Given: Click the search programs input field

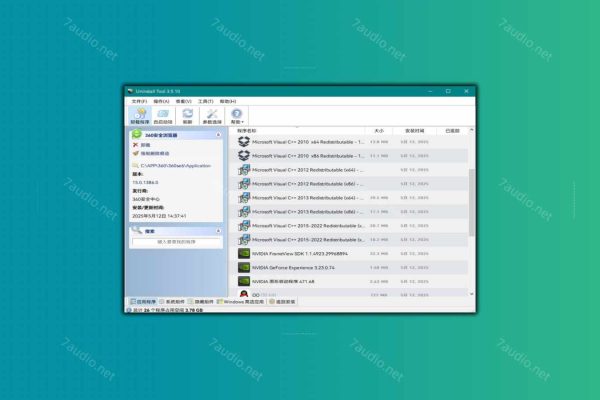Looking at the screenshot, I should pyautogui.click(x=175, y=241).
